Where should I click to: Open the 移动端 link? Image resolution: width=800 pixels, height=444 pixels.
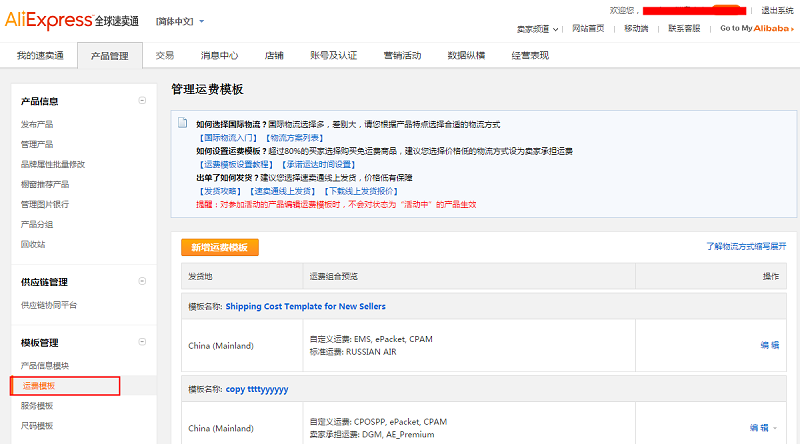(x=636, y=29)
